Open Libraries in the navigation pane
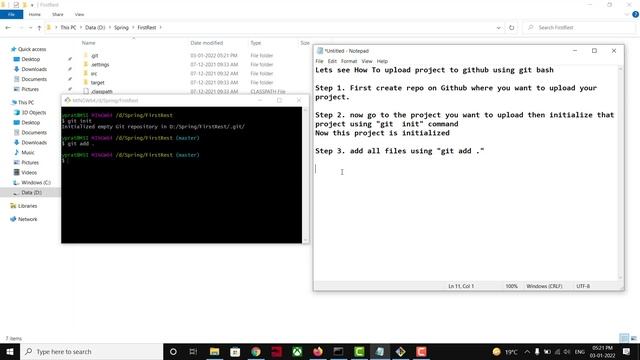 tap(27, 206)
